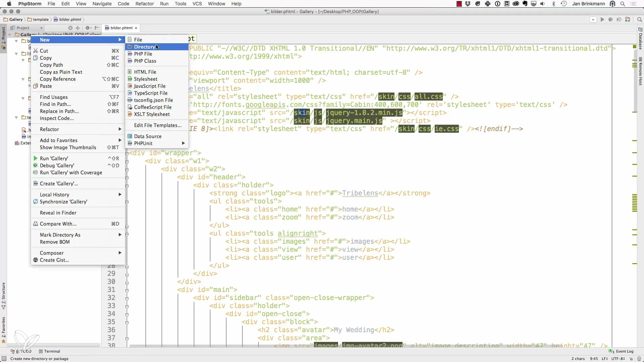The width and height of the screenshot is (644, 362).
Task: Choose CoffeeScript File in New submenu
Action: [157, 107]
